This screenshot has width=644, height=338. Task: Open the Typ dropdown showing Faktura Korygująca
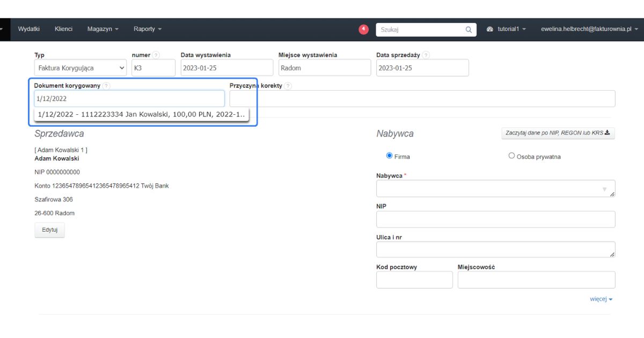click(81, 68)
